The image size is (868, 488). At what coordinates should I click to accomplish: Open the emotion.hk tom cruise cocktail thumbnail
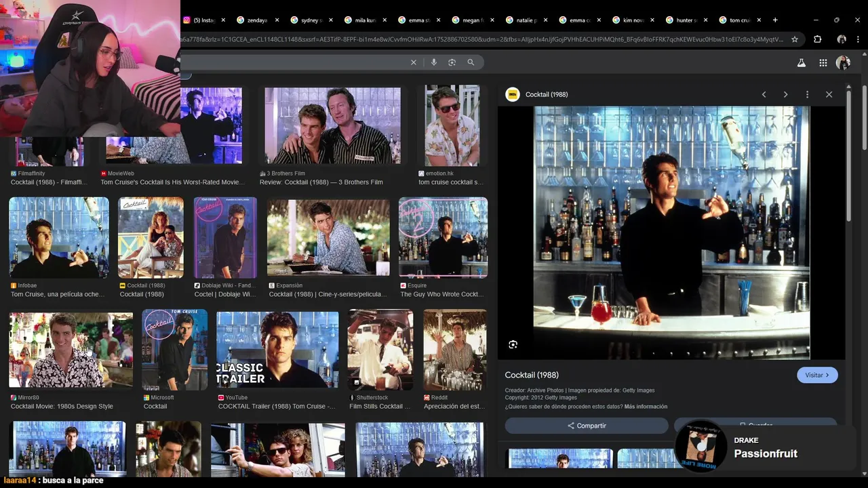452,125
